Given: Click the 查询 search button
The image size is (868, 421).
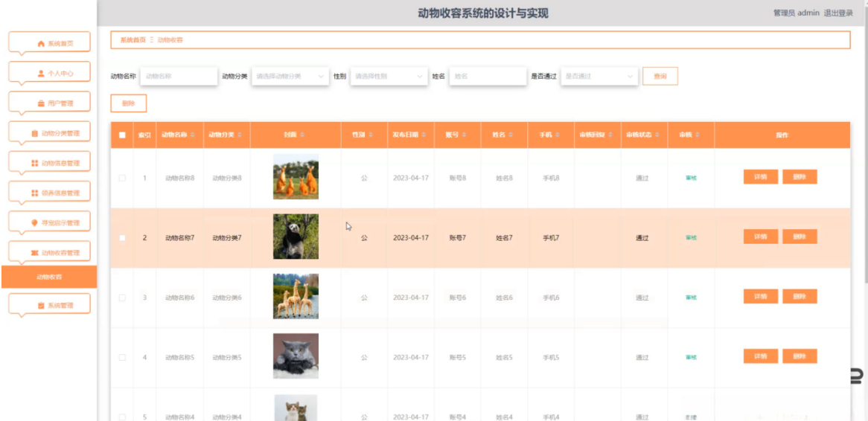Looking at the screenshot, I should [x=660, y=77].
